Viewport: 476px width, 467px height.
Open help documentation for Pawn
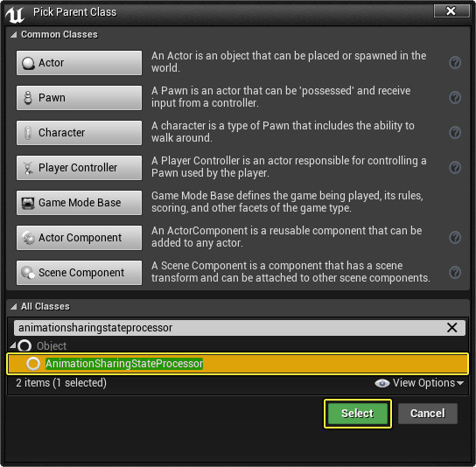pos(455,97)
